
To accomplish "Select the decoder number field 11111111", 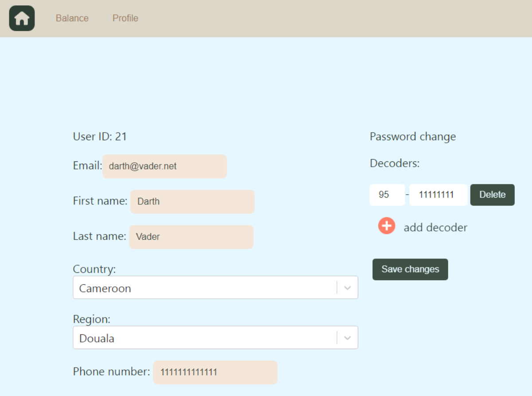I will coord(438,195).
